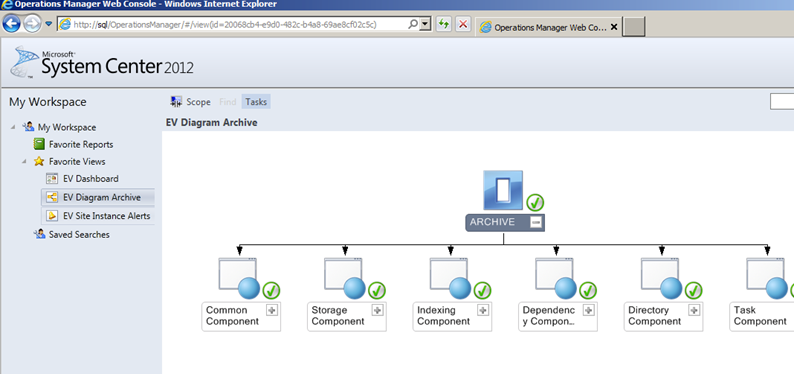The width and height of the screenshot is (794, 374).
Task: Click Indexing Component health checkmark
Action: 483,290
